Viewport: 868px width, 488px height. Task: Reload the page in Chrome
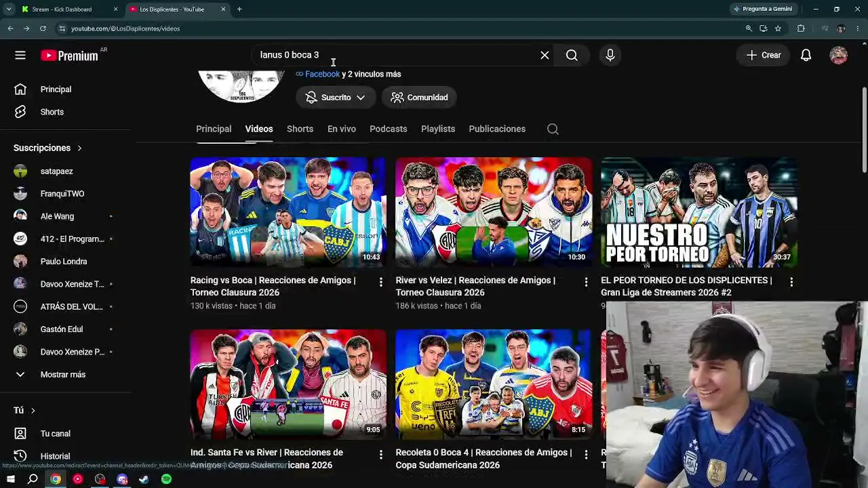(43, 28)
